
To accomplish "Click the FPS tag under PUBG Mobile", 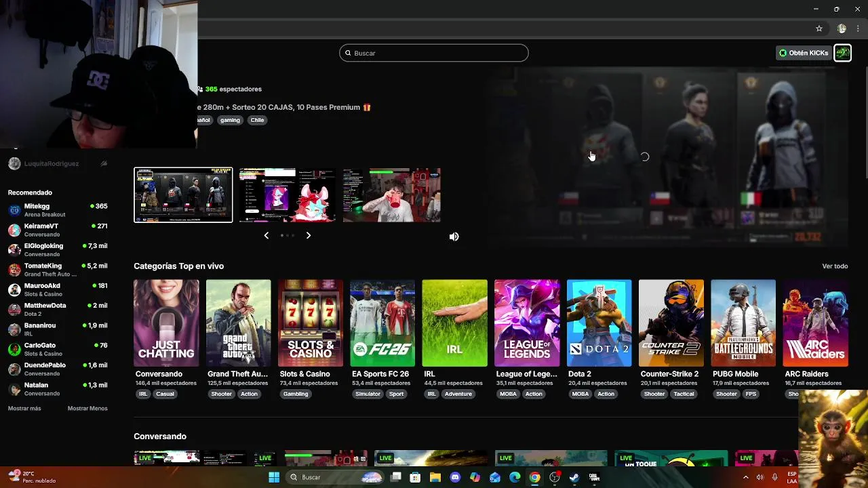I will pyautogui.click(x=751, y=394).
